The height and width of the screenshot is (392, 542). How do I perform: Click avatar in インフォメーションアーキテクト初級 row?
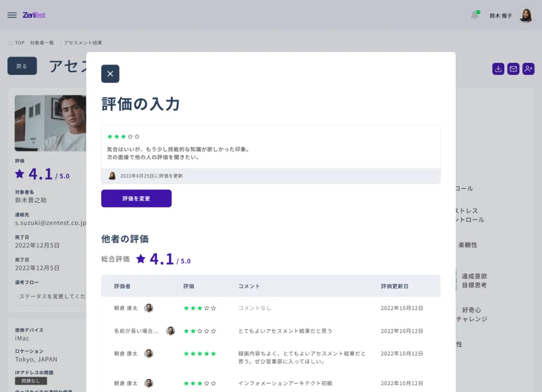tap(149, 383)
